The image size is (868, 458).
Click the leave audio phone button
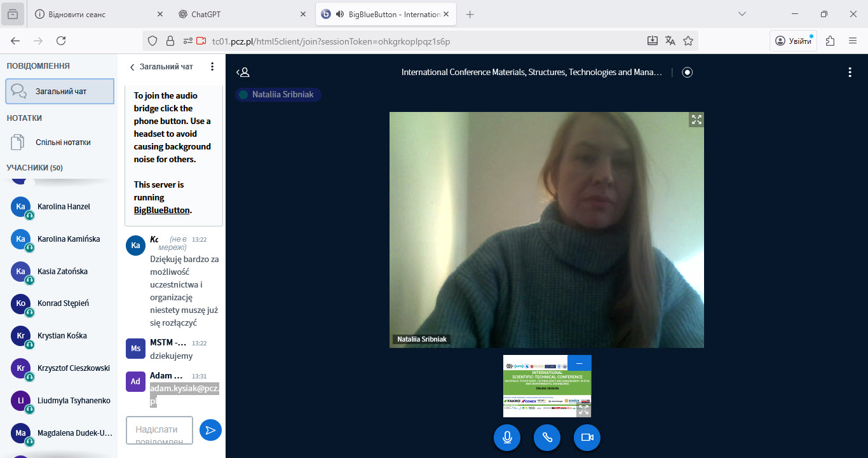pos(547,438)
